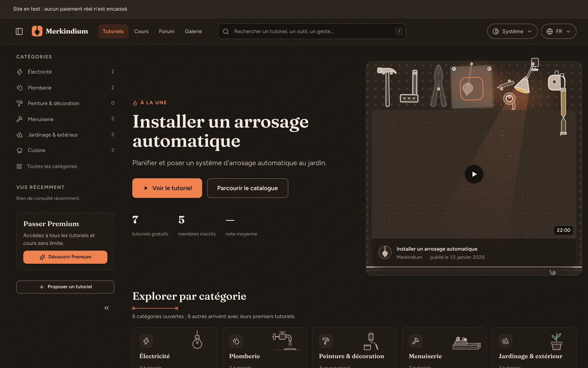Click the video title under the player
The width and height of the screenshot is (588, 368).
click(x=437, y=249)
